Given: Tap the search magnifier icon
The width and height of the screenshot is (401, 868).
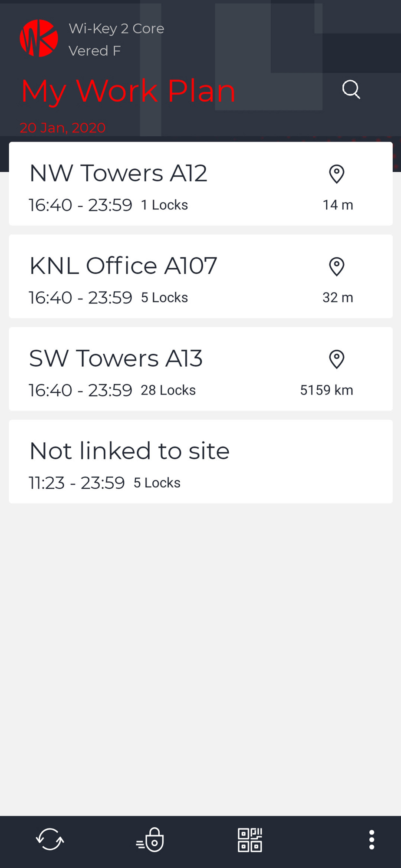Looking at the screenshot, I should point(351,90).
